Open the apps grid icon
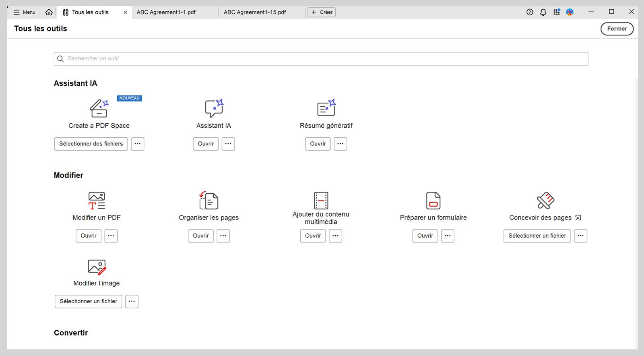This screenshot has height=356, width=644. pos(557,12)
